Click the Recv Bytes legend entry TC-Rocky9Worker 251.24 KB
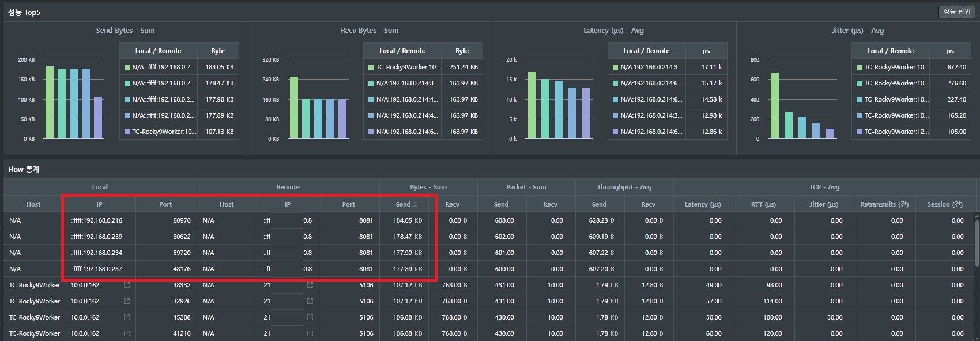This screenshot has width=980, height=341. click(x=423, y=67)
